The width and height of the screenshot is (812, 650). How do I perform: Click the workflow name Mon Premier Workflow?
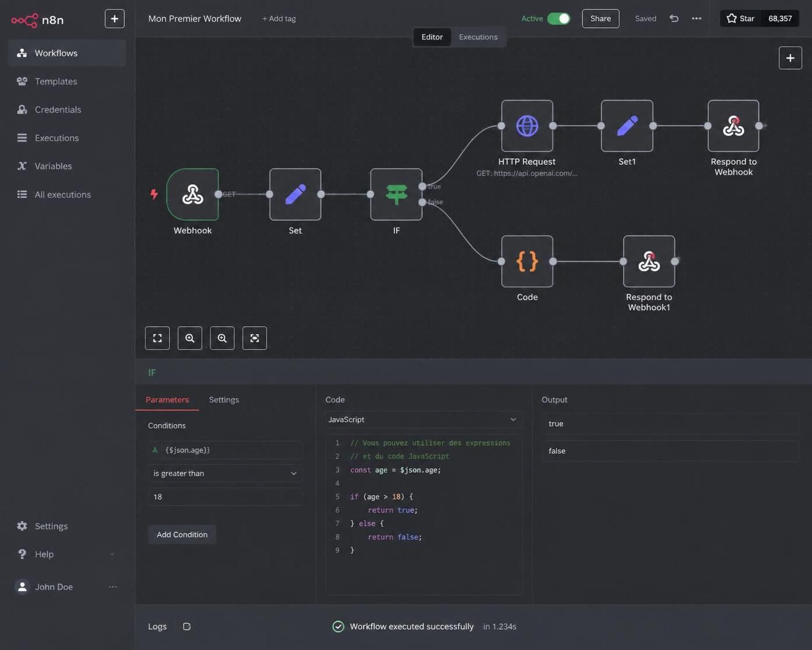[x=195, y=19]
